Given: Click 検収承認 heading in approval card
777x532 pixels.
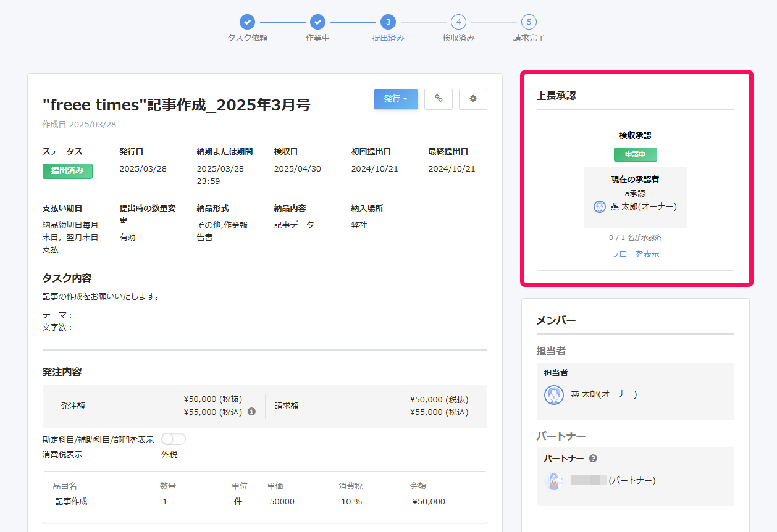Looking at the screenshot, I should click(x=636, y=135).
